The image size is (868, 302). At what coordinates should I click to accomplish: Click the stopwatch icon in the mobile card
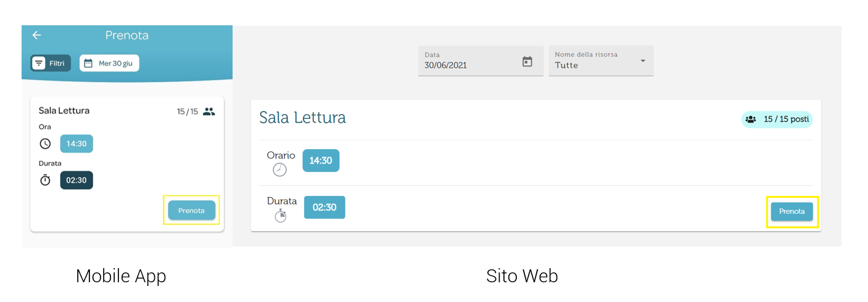[x=45, y=180]
